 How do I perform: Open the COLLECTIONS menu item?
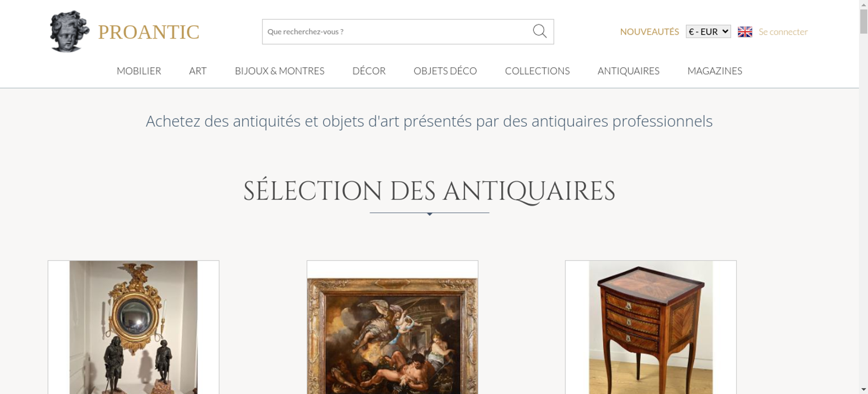point(537,71)
